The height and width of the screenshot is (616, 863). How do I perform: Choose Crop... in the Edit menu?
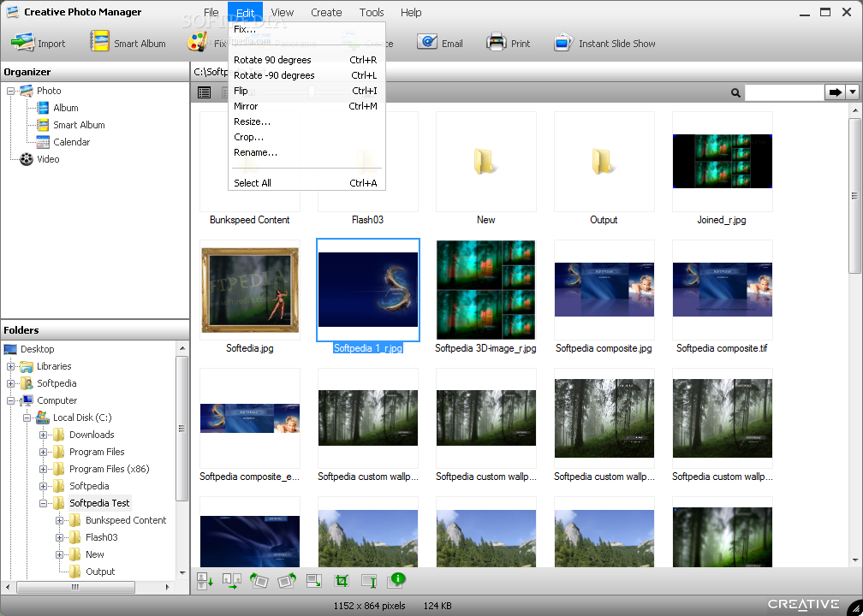[307, 137]
